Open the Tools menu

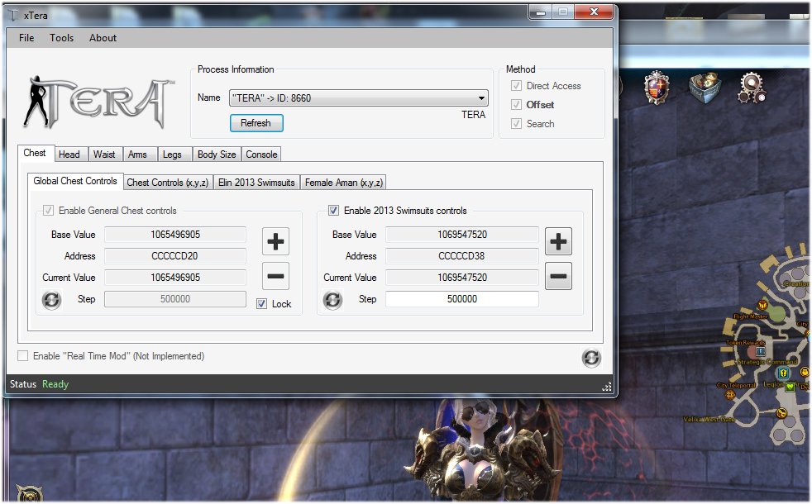(61, 38)
